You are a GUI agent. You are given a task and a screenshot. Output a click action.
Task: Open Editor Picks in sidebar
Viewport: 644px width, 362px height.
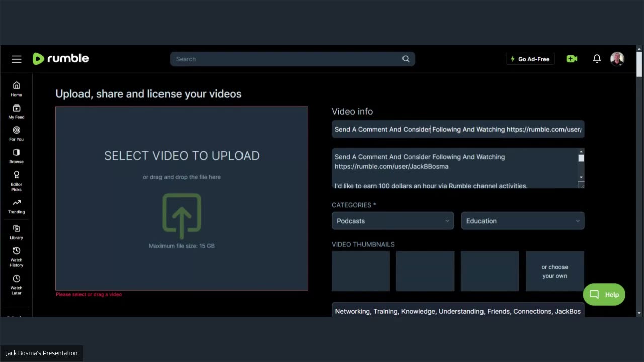(x=16, y=181)
